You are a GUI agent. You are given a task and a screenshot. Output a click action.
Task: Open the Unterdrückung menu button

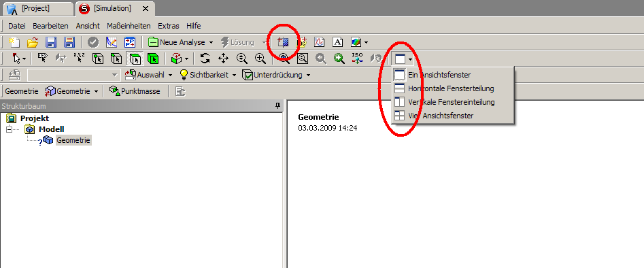(276, 75)
